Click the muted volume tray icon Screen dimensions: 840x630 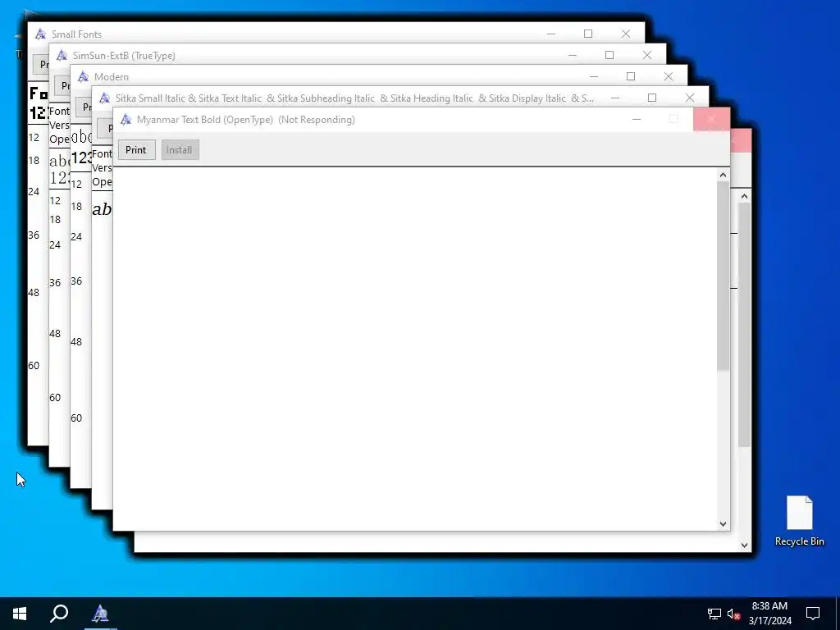point(733,614)
